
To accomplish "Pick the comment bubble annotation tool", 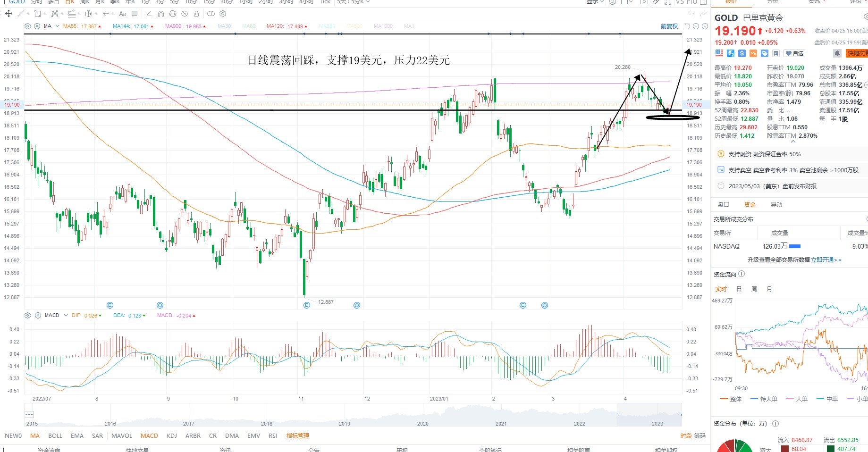I will (135, 14).
